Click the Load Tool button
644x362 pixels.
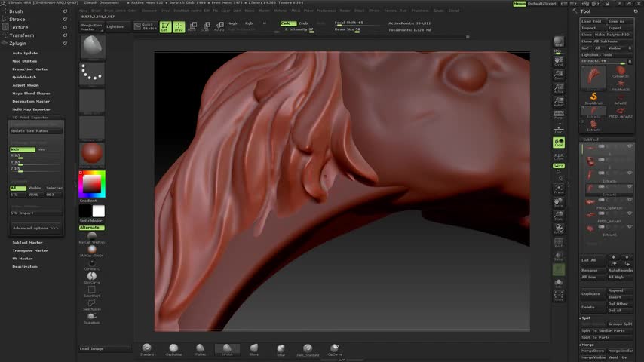591,21
